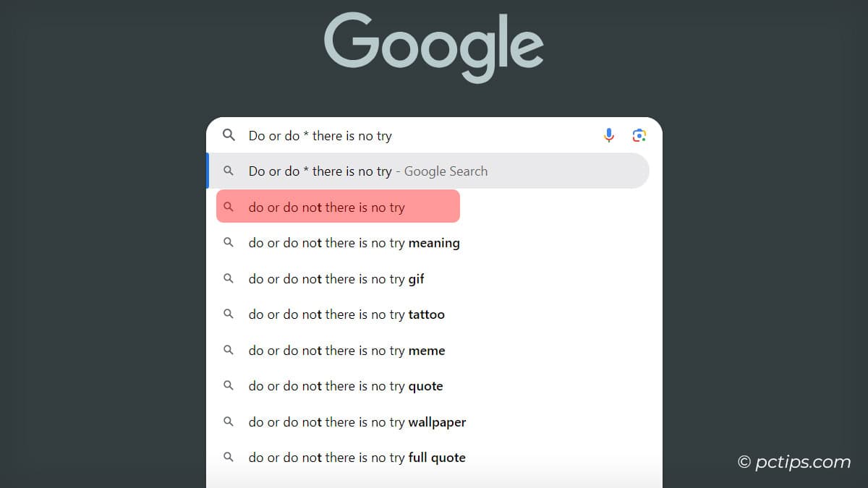Click the magnifier icon next to the gif suggestion

[x=229, y=278]
